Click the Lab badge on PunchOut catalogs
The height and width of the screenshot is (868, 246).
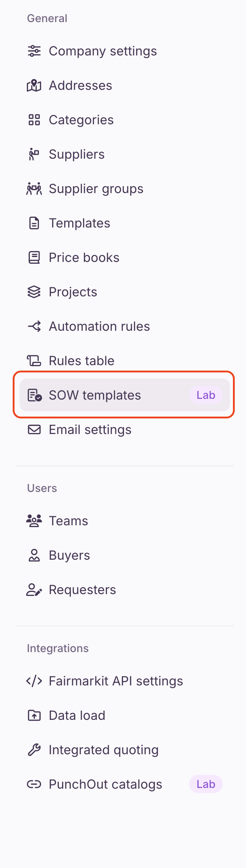[x=206, y=784]
